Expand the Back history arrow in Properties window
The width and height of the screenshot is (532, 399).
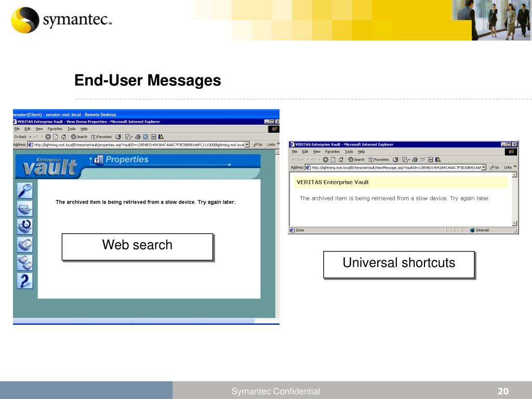tap(30, 137)
